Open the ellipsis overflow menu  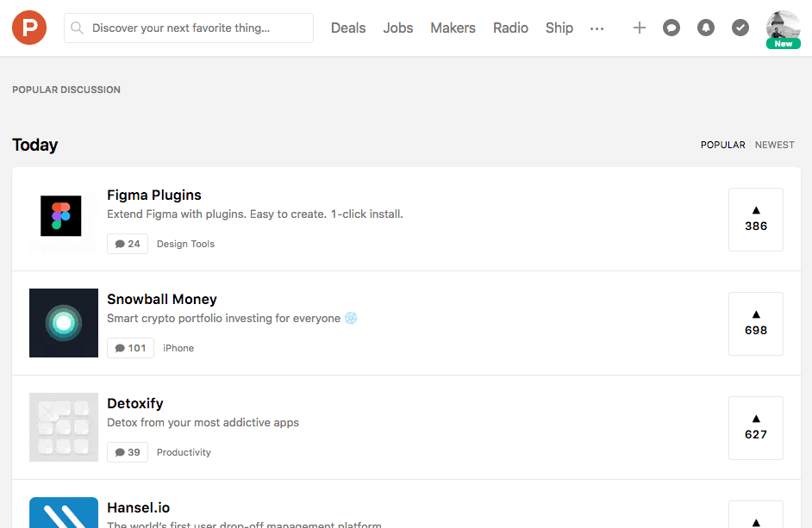click(x=597, y=28)
